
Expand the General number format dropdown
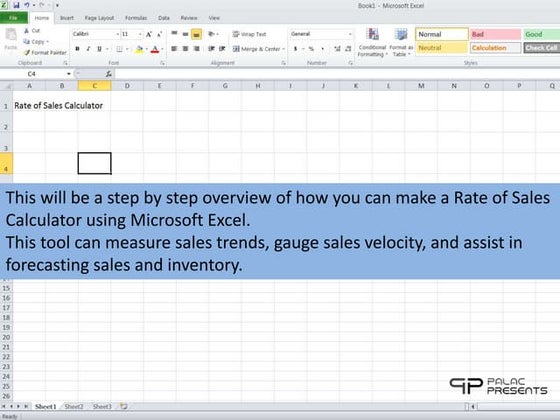(350, 34)
